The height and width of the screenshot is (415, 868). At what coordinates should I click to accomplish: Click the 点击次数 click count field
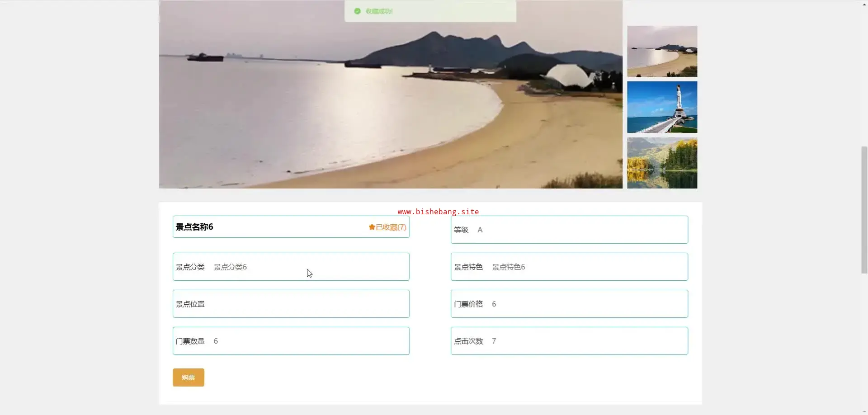[569, 341]
